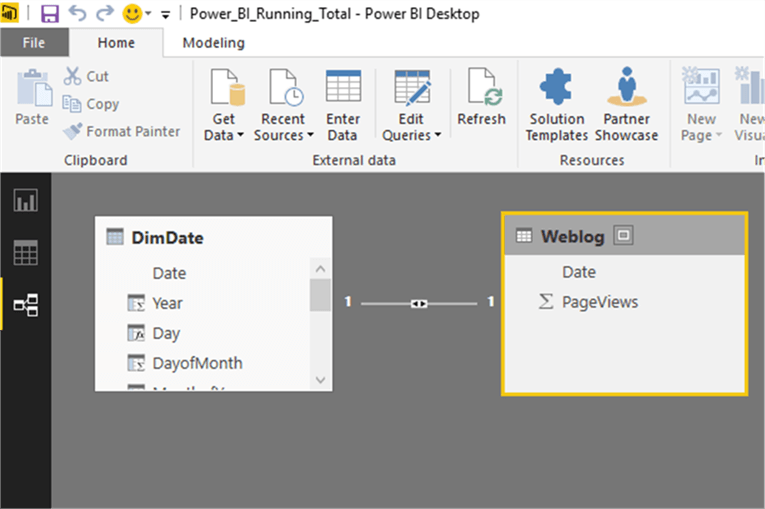Open the Get Data menu
Screen dimensions: 765x509
tap(224, 104)
